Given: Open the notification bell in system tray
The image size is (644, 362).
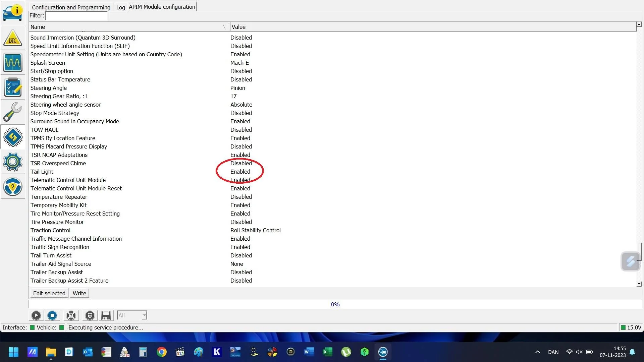Looking at the screenshot, I should (632, 352).
